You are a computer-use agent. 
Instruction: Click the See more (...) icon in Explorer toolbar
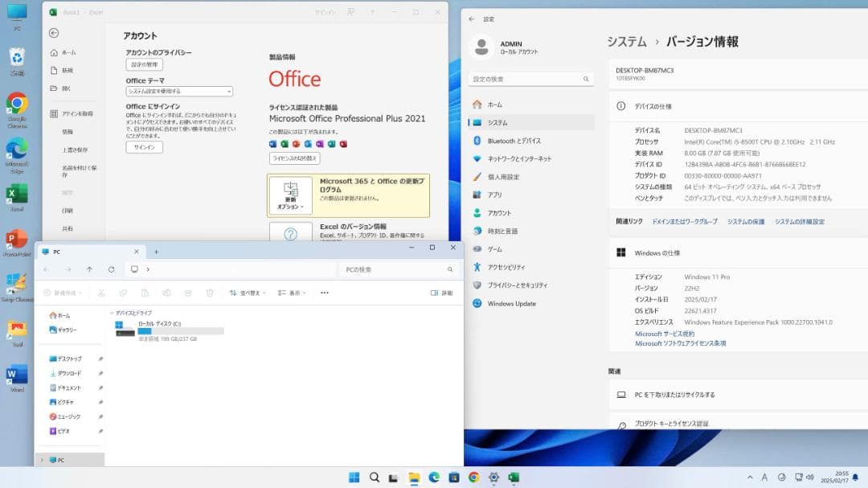pyautogui.click(x=323, y=294)
